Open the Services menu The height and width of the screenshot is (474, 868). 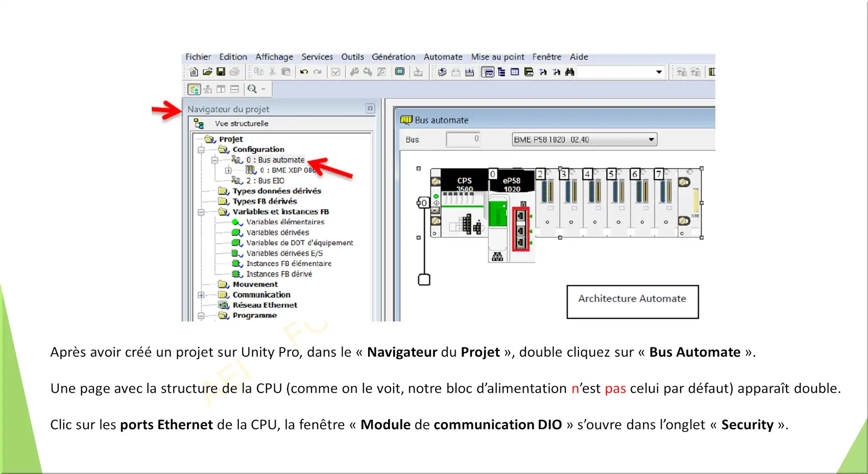317,57
